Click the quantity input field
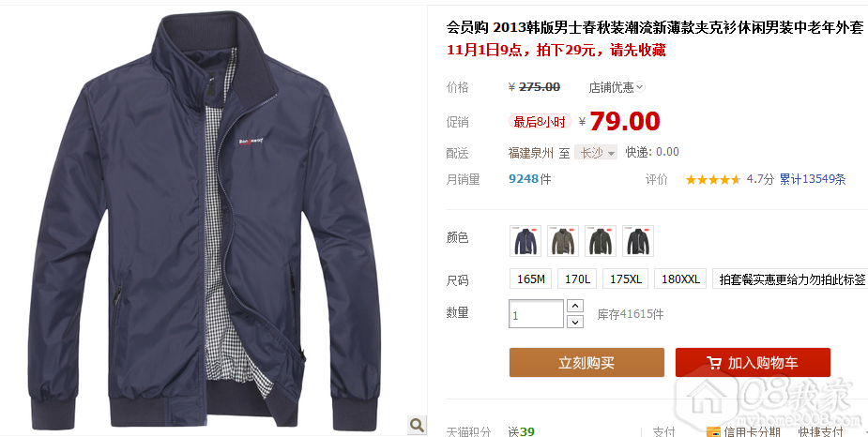This screenshot has width=868, height=437. pyautogui.click(x=536, y=313)
